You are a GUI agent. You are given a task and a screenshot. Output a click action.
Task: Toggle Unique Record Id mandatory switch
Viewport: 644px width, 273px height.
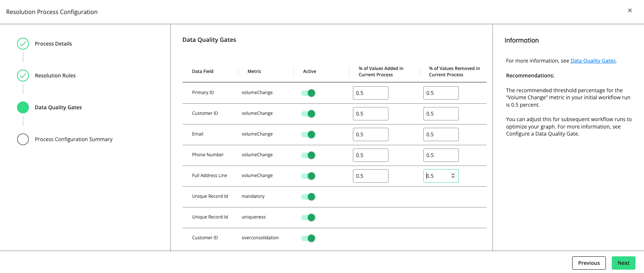coord(308,197)
